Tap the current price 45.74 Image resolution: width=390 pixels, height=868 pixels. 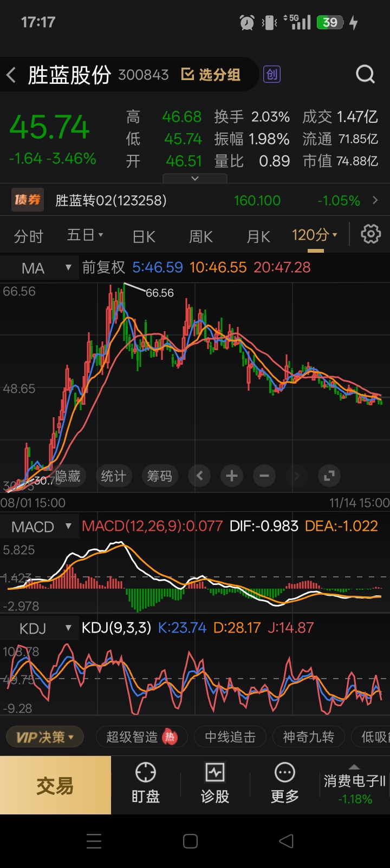pos(49,127)
